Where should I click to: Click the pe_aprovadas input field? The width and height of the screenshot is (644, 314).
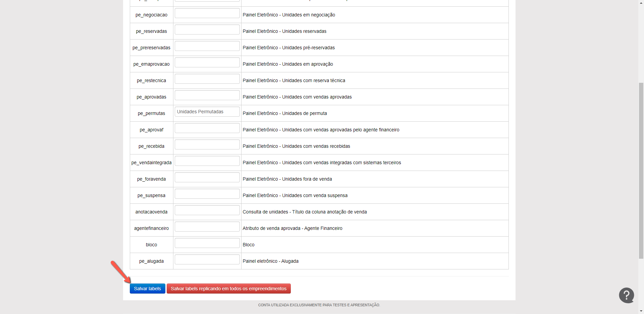click(x=207, y=96)
